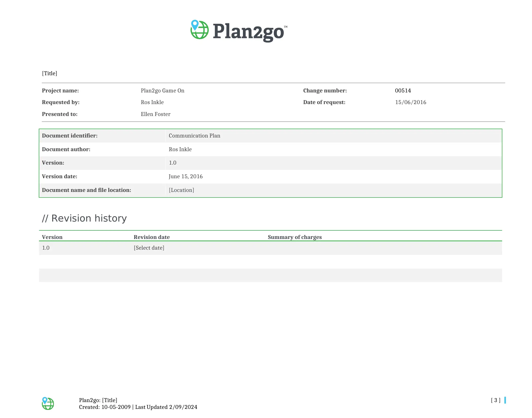Click 'Document name and file location:' label

87,190
